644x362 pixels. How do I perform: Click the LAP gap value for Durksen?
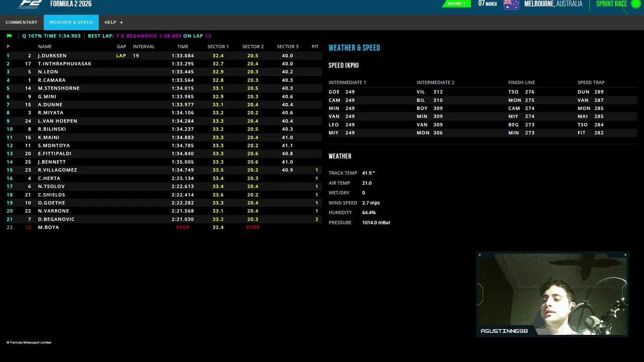pos(121,56)
